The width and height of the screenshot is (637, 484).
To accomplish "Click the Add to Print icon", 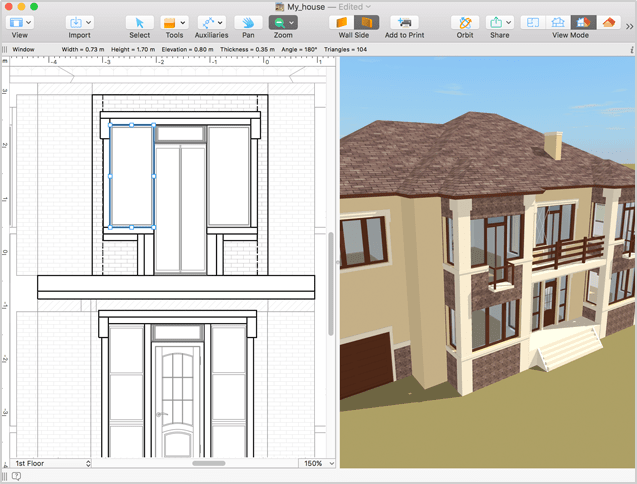I will [404, 22].
